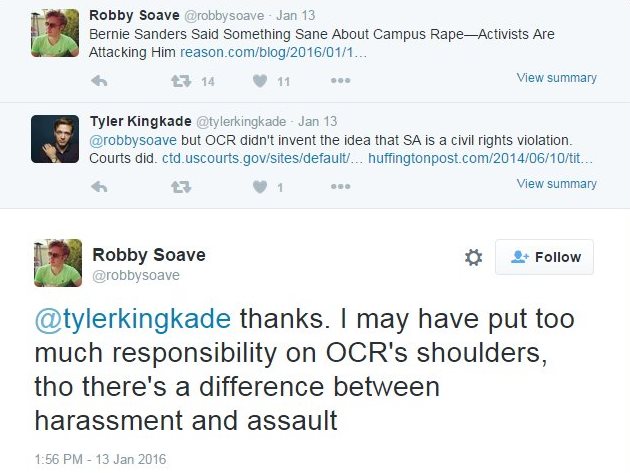The image size is (630, 473).
Task: View summary of Robby Soave's first tweet
Action: 556,78
